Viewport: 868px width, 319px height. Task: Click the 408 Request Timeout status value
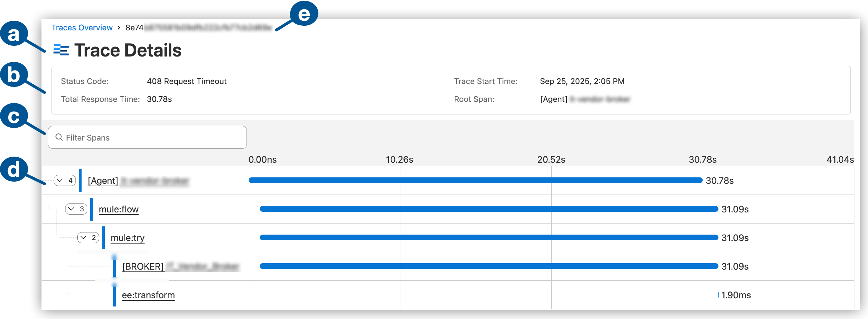pyautogui.click(x=186, y=81)
